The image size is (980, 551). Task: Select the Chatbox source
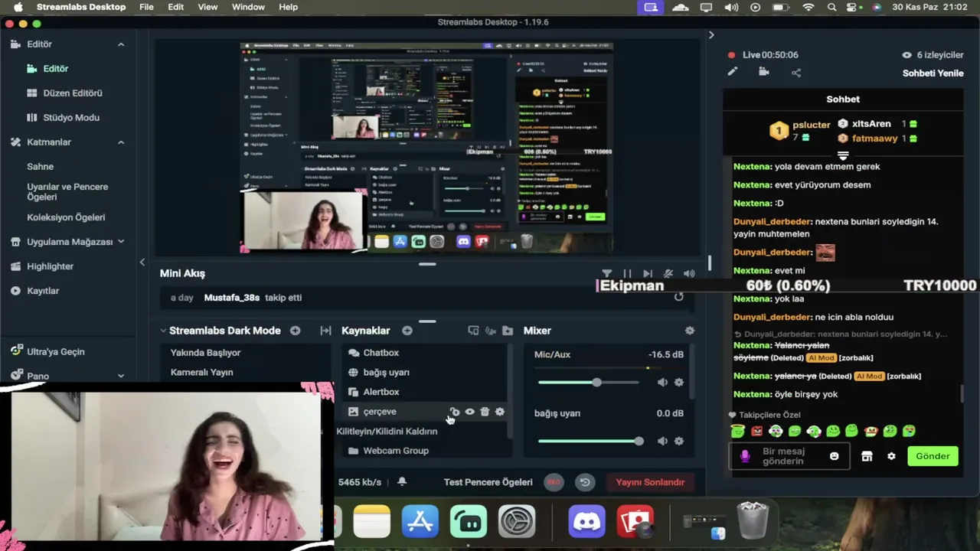pos(381,353)
